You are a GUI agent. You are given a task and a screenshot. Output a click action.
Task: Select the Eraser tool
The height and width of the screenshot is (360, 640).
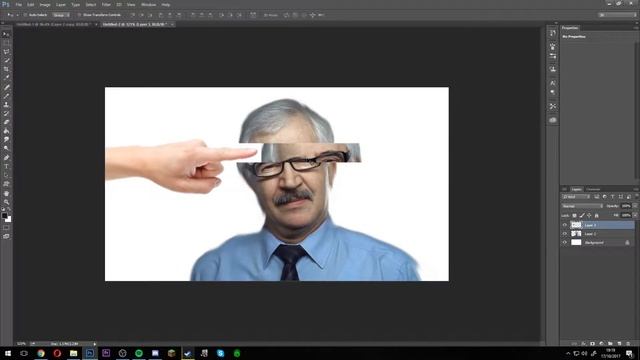(x=6, y=122)
